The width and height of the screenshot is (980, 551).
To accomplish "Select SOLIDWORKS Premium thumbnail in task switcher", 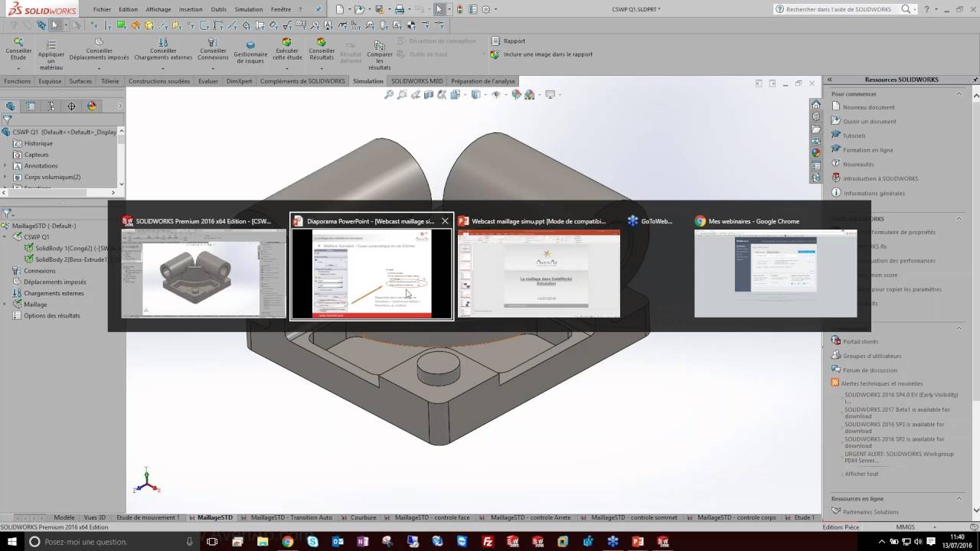I will pos(204,274).
